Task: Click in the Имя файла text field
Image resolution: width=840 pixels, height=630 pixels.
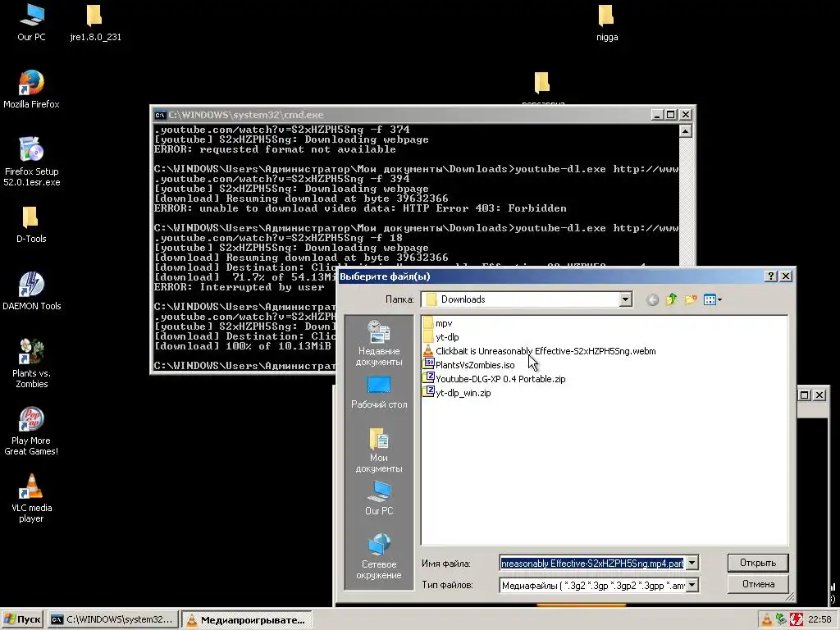Action: (592, 563)
